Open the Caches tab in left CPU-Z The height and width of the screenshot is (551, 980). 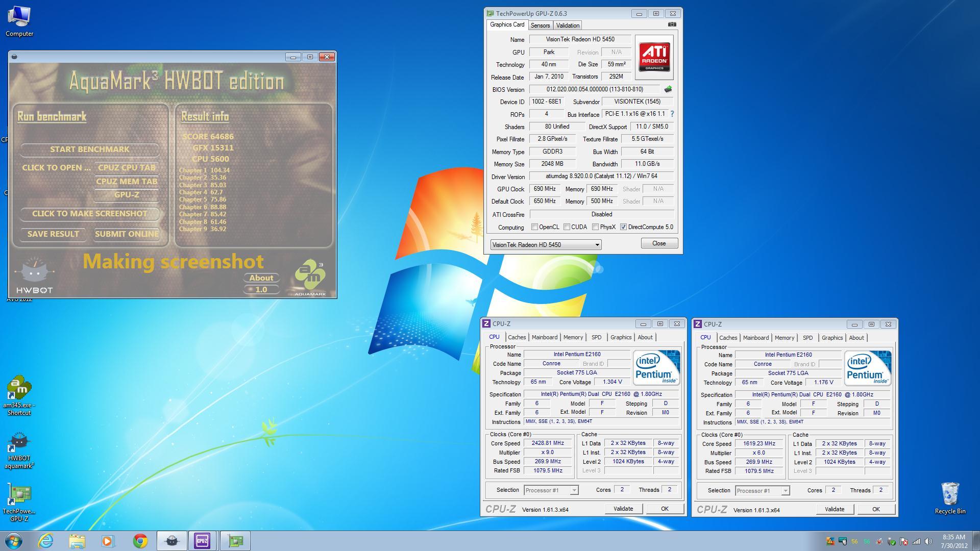click(x=517, y=337)
